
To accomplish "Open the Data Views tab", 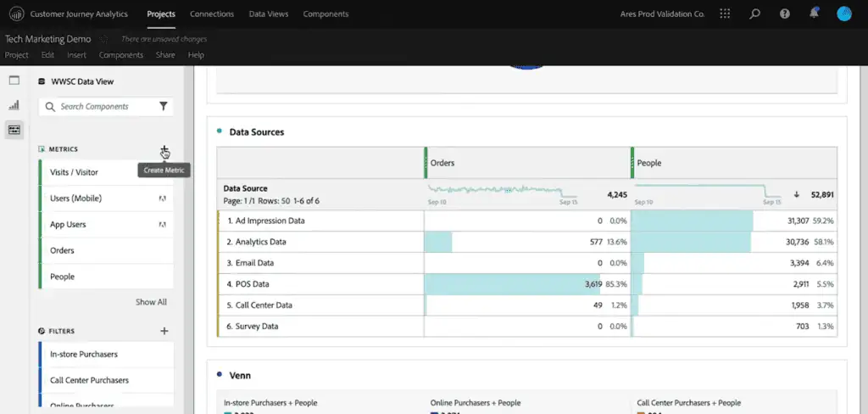I will pyautogui.click(x=269, y=14).
